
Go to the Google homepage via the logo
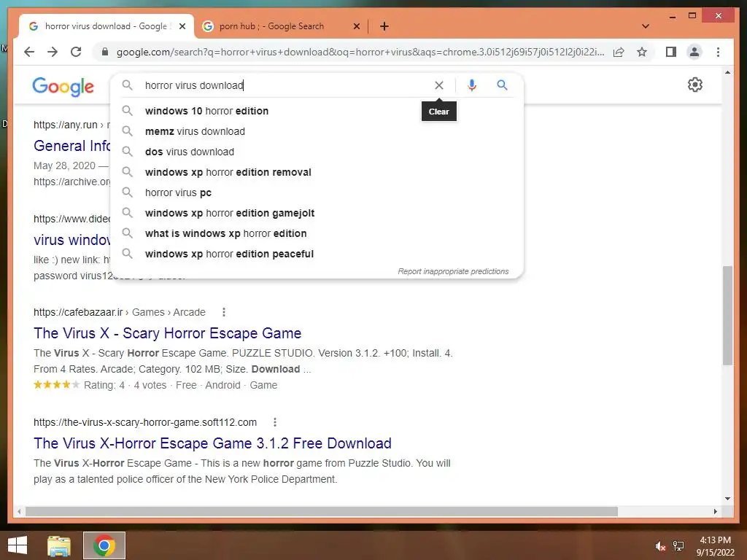click(63, 87)
